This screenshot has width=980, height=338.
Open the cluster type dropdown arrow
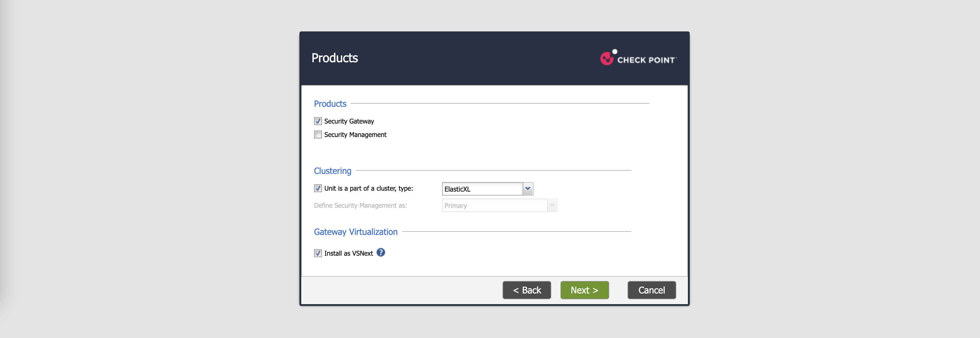point(528,189)
